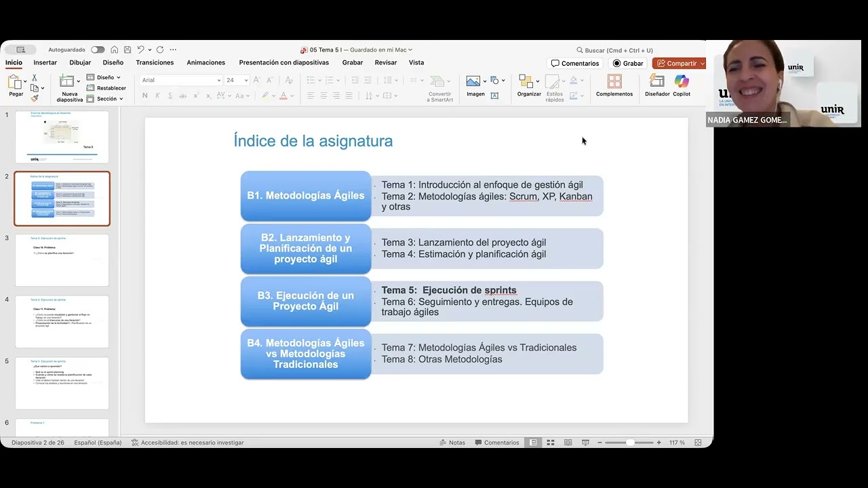Switch to slide sorter view icon
This screenshot has width=868, height=488.
pos(551,443)
